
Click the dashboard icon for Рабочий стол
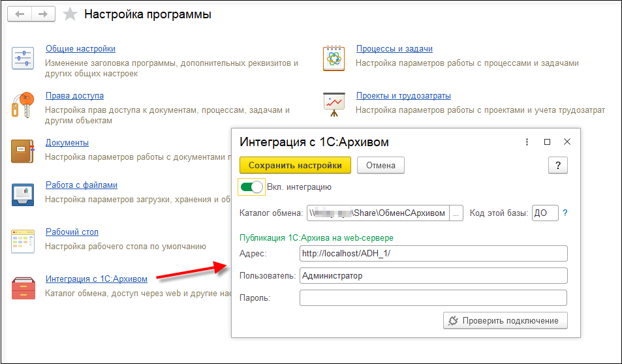[x=23, y=241]
